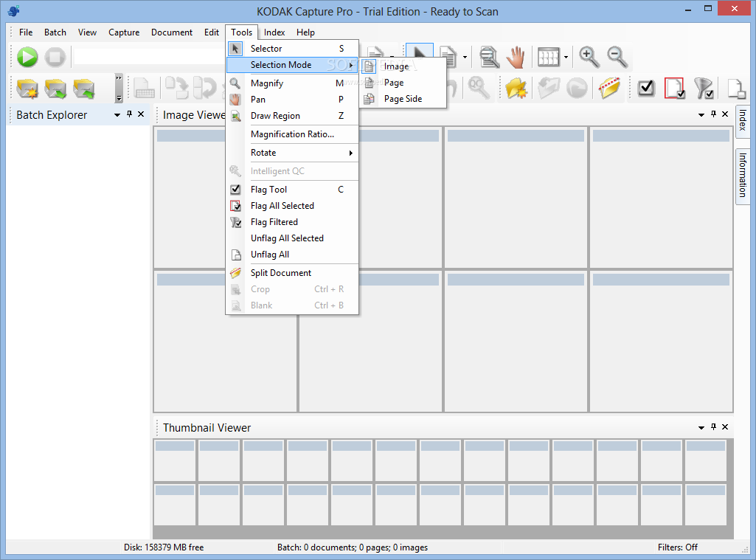Viewport: 756px width, 560px height.
Task: Open the Capture menu
Action: (x=124, y=32)
